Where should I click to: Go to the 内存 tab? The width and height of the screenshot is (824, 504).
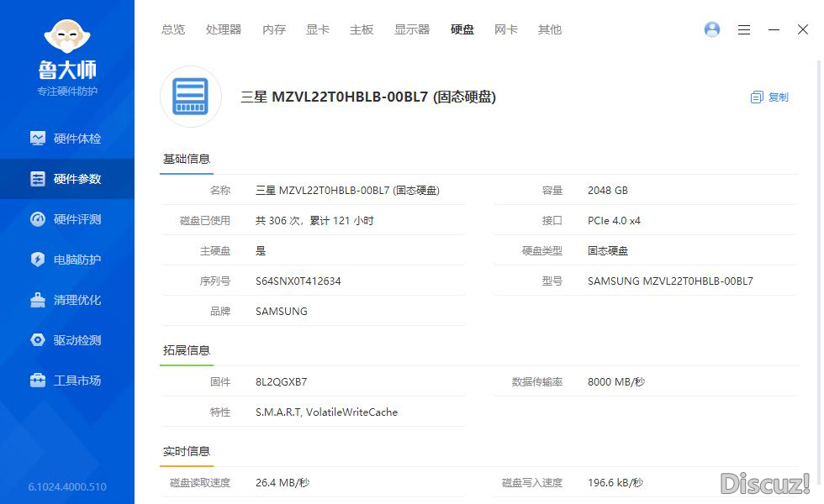[274, 29]
